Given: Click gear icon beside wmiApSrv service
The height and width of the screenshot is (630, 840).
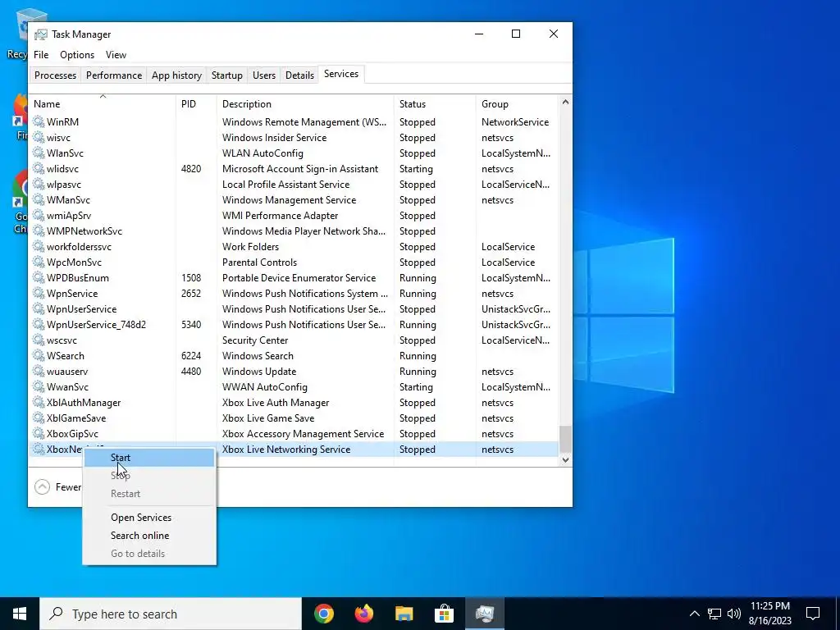Looking at the screenshot, I should pyautogui.click(x=39, y=215).
